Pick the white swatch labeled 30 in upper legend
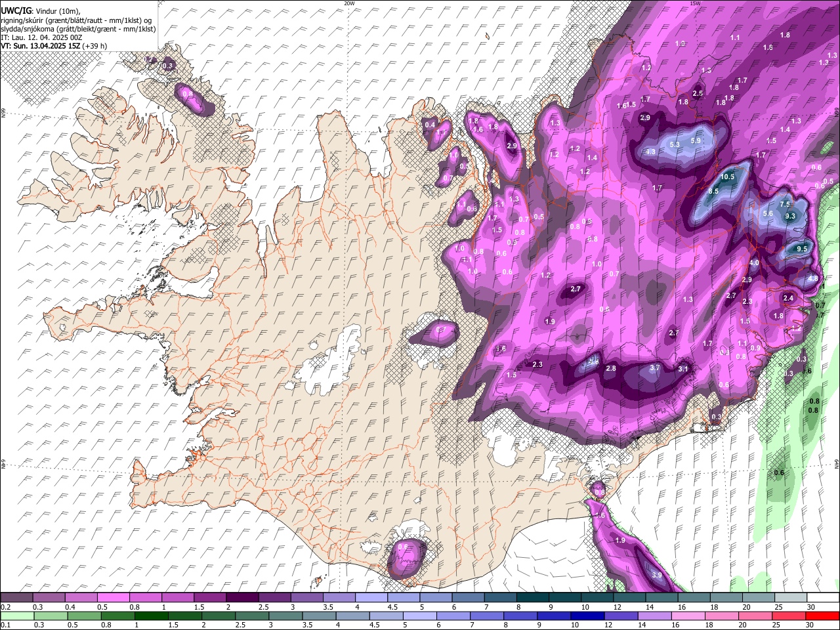This screenshot has width=840, height=630. pyautogui.click(x=823, y=597)
